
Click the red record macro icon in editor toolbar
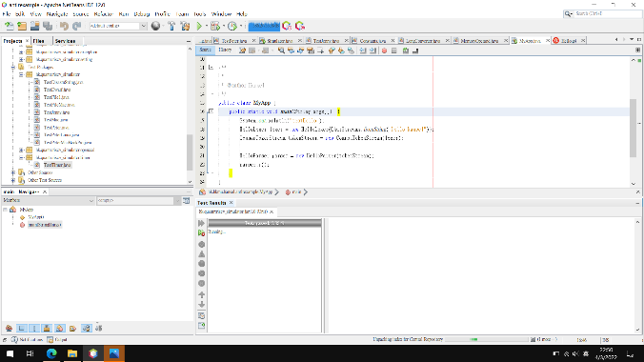[x=385, y=50]
